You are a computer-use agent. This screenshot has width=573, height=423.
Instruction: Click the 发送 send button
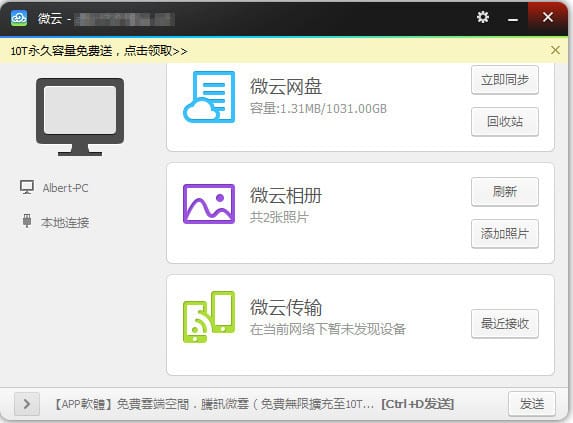click(532, 404)
